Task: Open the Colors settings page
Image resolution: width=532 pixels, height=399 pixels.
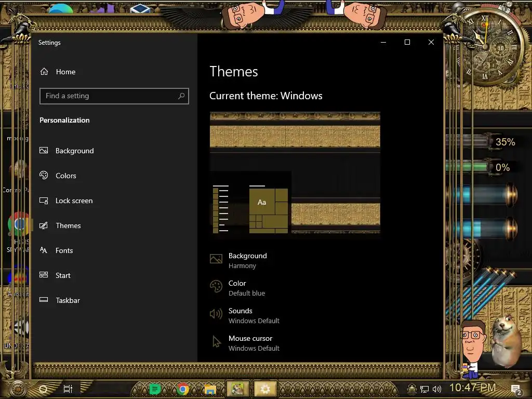Action: (x=58, y=176)
